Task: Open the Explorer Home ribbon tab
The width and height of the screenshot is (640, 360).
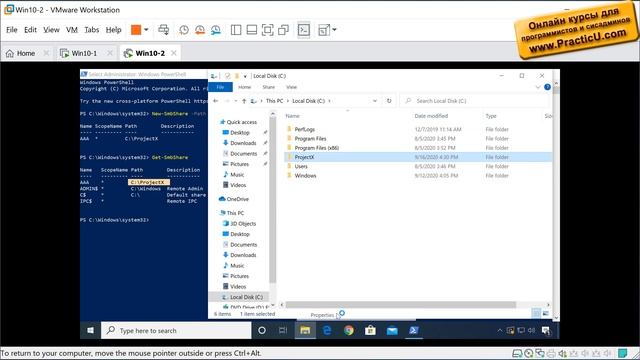Action: coord(244,87)
